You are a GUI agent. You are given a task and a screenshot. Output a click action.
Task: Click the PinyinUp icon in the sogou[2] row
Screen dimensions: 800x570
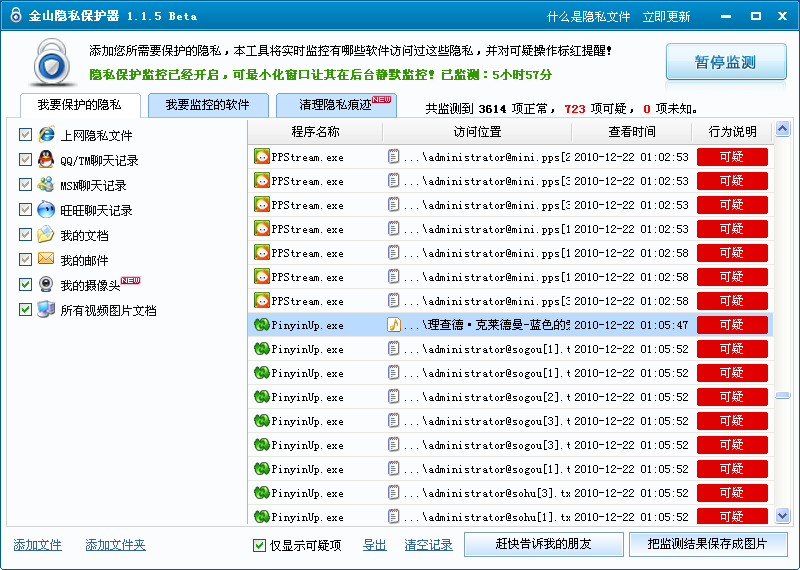(x=262, y=396)
